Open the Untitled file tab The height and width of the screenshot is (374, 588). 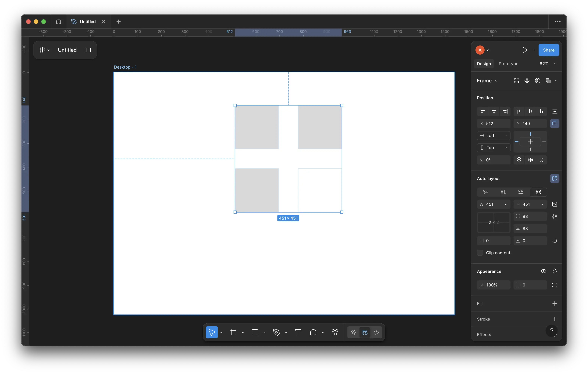[87, 21]
